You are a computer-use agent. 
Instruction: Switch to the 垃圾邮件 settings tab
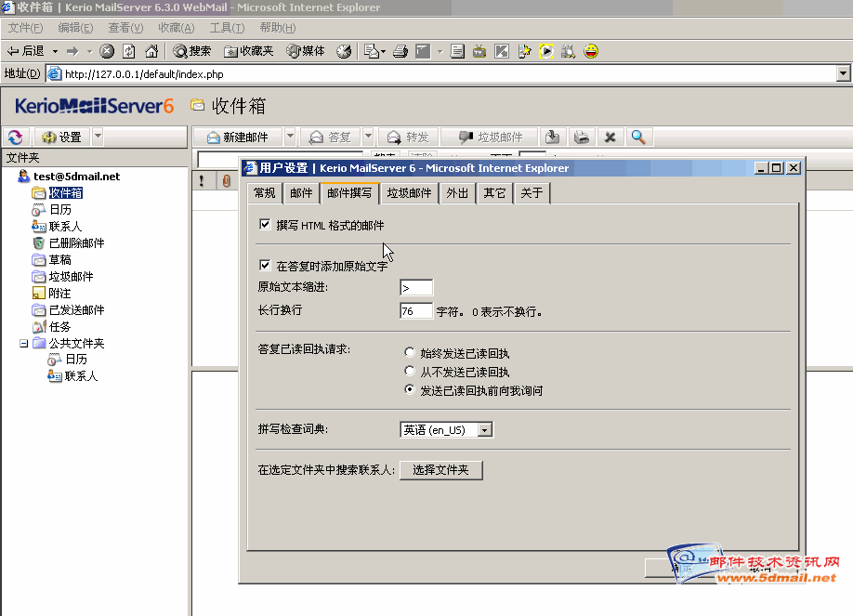pos(409,193)
